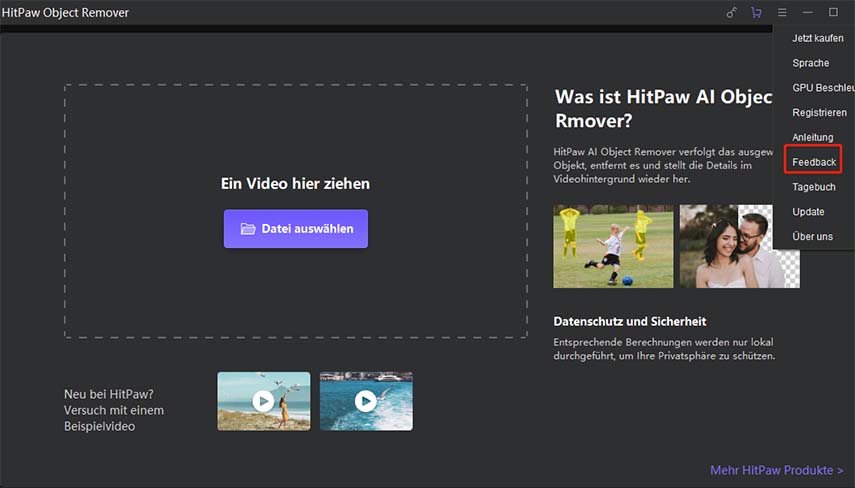This screenshot has height=488, width=855.
Task: Open the 'Sprache' menu entry
Action: tap(810, 63)
